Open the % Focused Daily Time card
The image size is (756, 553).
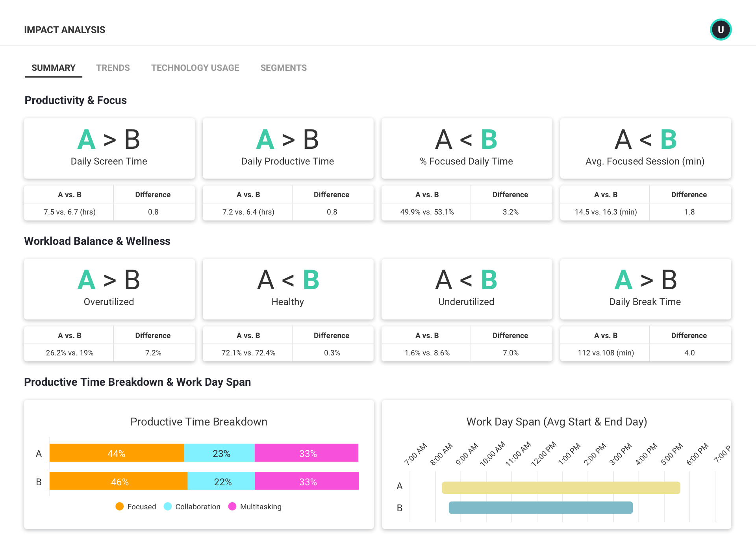pyautogui.click(x=467, y=148)
